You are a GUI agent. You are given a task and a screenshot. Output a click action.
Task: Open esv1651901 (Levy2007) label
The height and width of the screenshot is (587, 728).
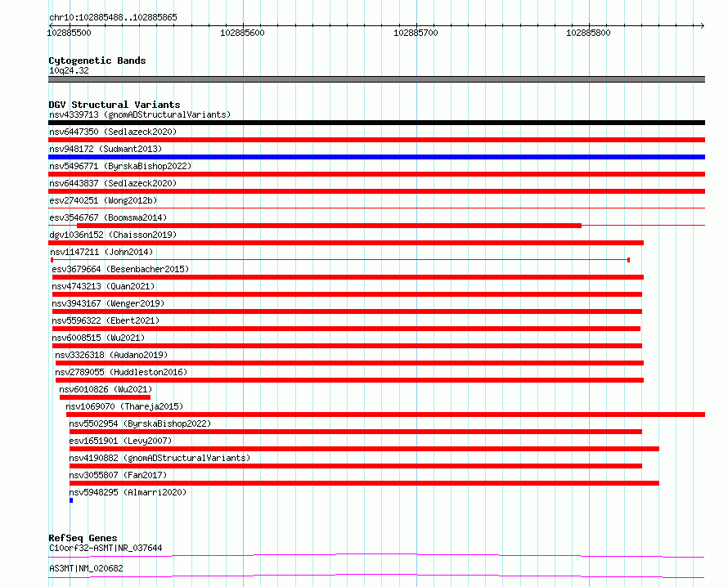point(120,441)
